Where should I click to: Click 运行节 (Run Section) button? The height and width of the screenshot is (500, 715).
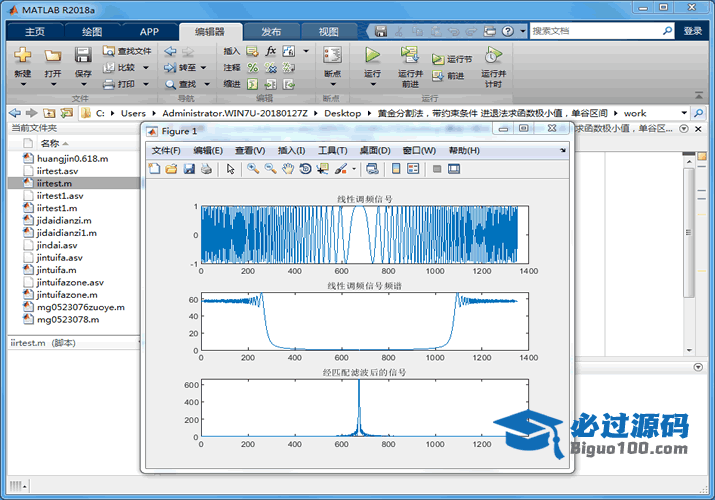(x=452, y=59)
